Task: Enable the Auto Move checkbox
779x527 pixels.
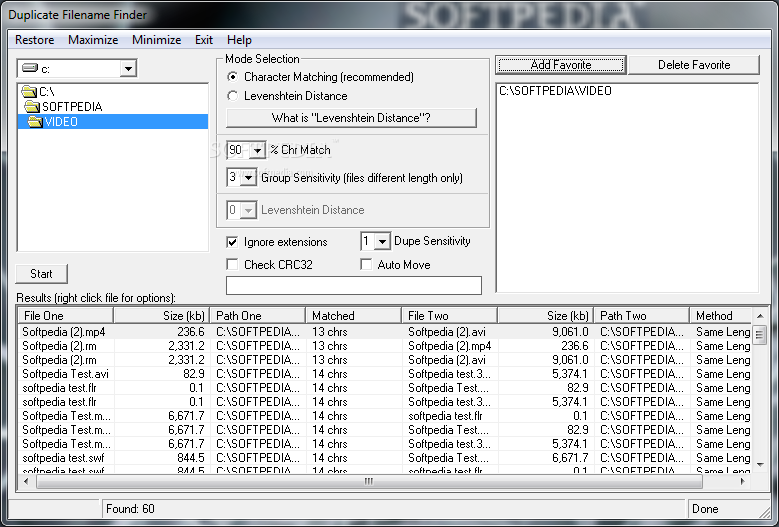Action: pyautogui.click(x=366, y=264)
